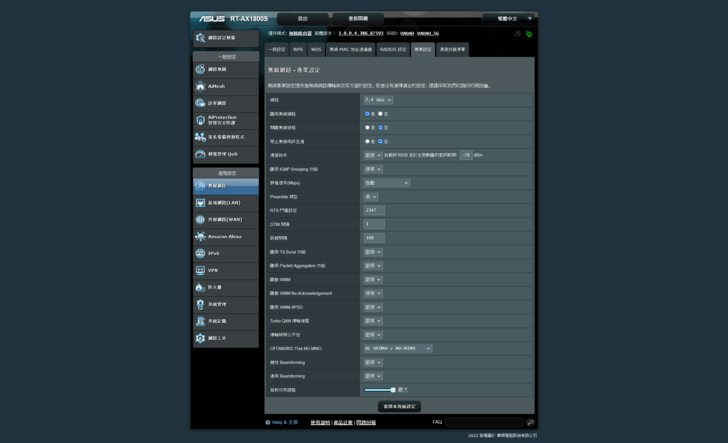Open the Amazon Alexa sidebar icon
This screenshot has height=443, width=728.
[201, 237]
